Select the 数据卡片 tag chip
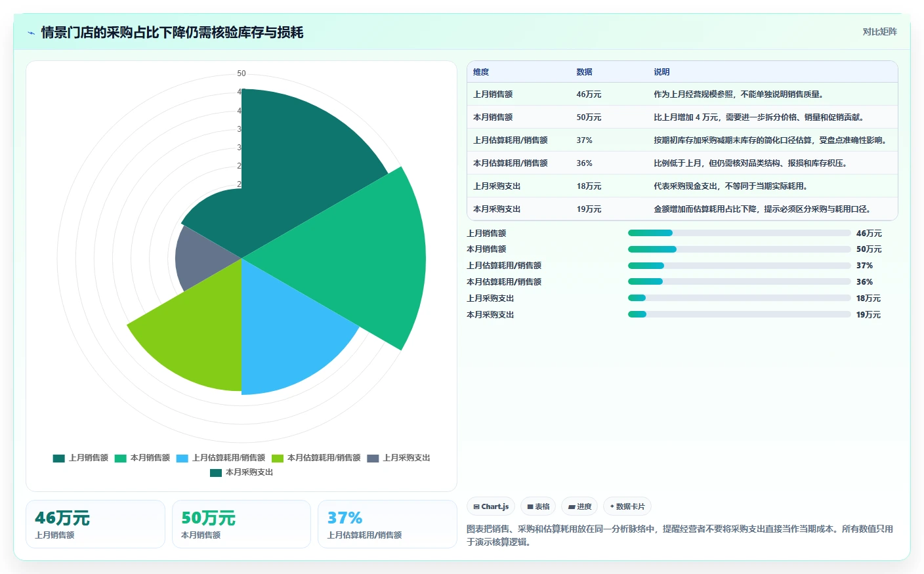 pyautogui.click(x=627, y=506)
